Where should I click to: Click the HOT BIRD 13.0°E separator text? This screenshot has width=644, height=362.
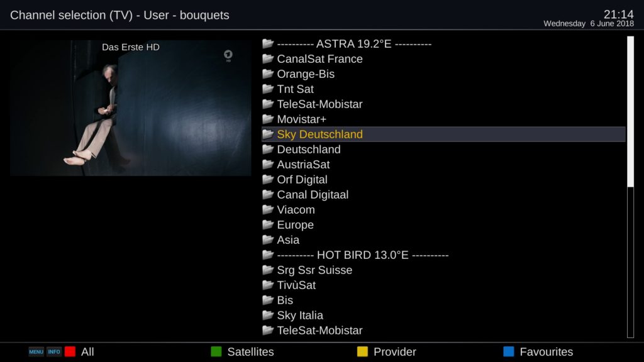(x=363, y=255)
